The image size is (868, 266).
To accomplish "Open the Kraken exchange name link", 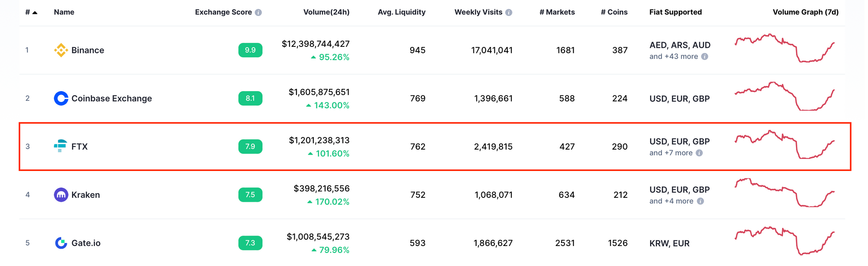I will 85,195.
